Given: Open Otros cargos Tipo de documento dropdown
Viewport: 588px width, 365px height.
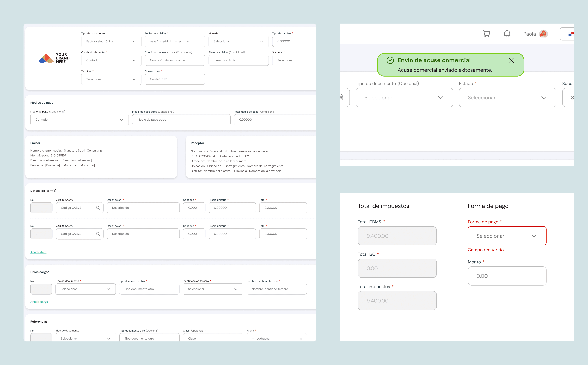Looking at the screenshot, I should coord(86,289).
